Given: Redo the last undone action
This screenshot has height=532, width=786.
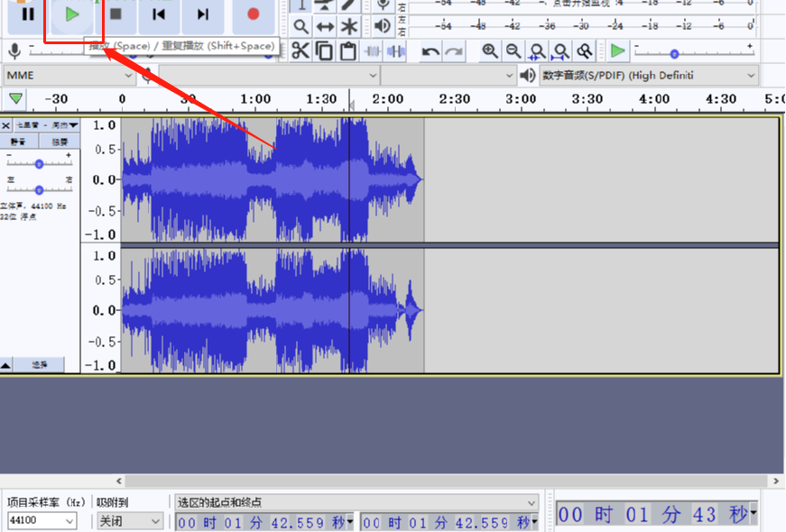Looking at the screenshot, I should pos(454,51).
